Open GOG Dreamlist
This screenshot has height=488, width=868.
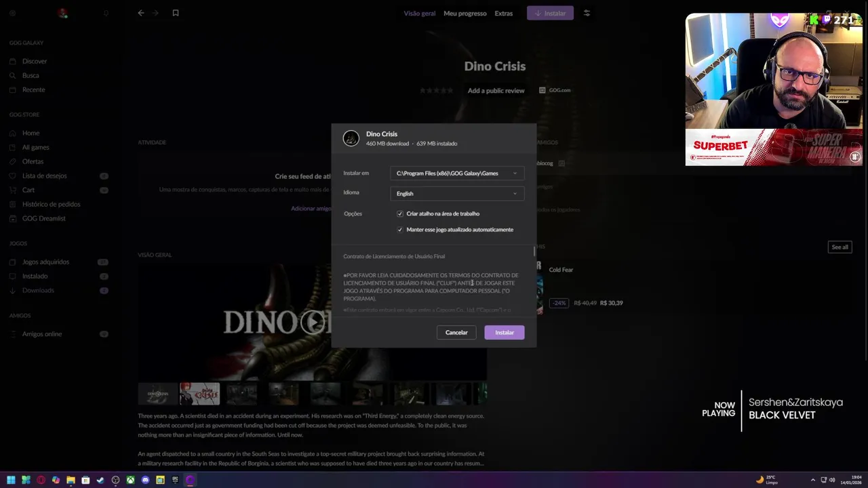[x=43, y=218]
